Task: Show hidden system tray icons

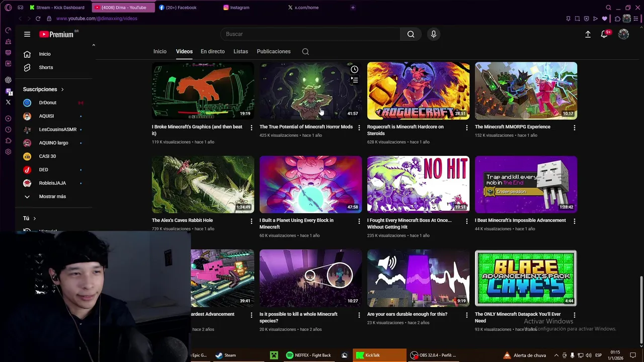Action: [x=556, y=355]
